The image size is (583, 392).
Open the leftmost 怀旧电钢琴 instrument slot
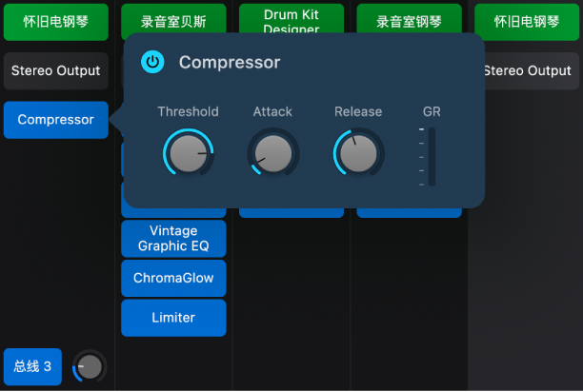pos(56,22)
